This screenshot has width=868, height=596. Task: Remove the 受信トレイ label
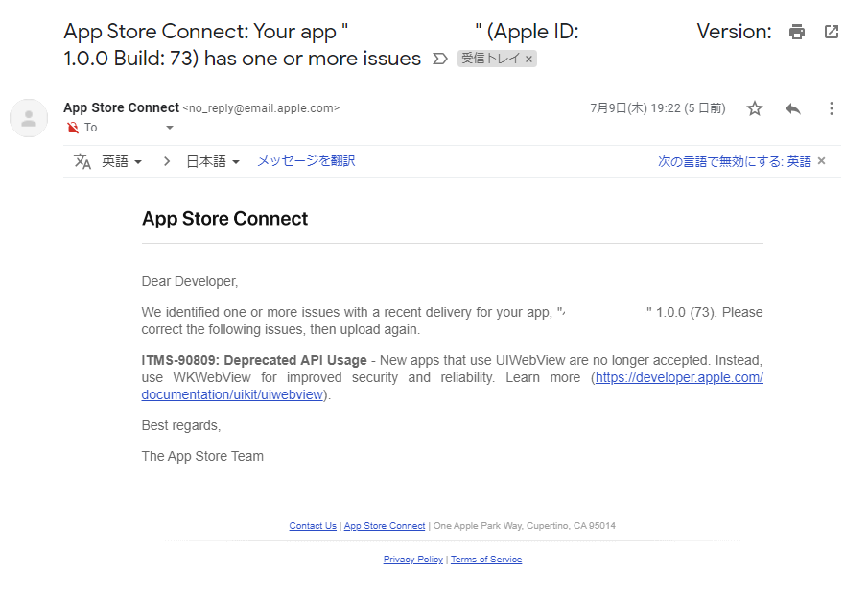[528, 59]
